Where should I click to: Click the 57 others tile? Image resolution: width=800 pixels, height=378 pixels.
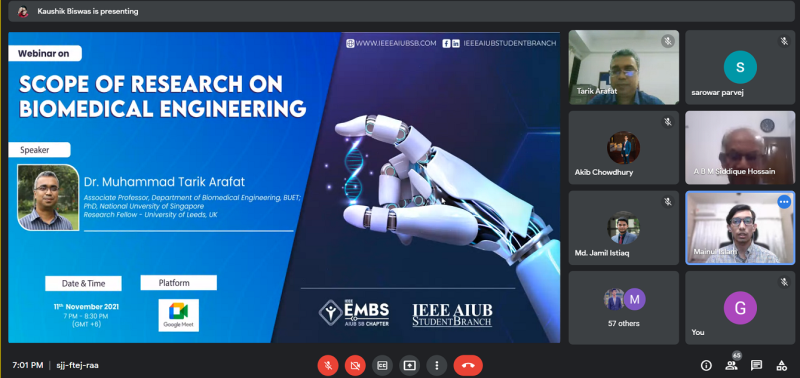click(x=623, y=308)
